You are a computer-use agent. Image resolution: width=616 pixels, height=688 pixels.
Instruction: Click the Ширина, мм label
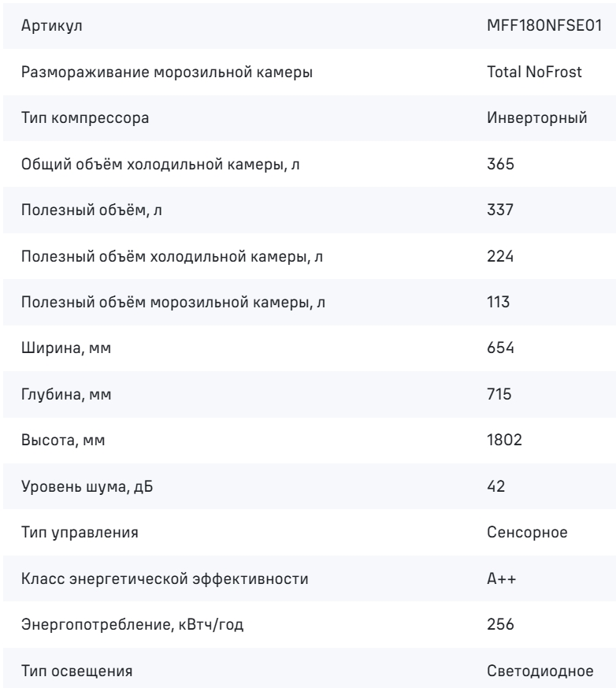[65, 348]
